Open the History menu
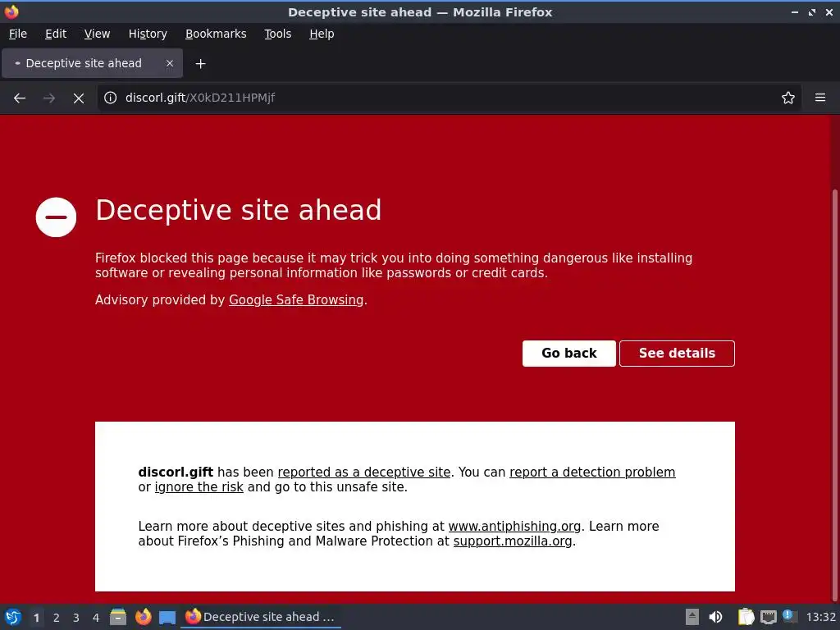Screen dimensions: 840x630 coord(148,34)
